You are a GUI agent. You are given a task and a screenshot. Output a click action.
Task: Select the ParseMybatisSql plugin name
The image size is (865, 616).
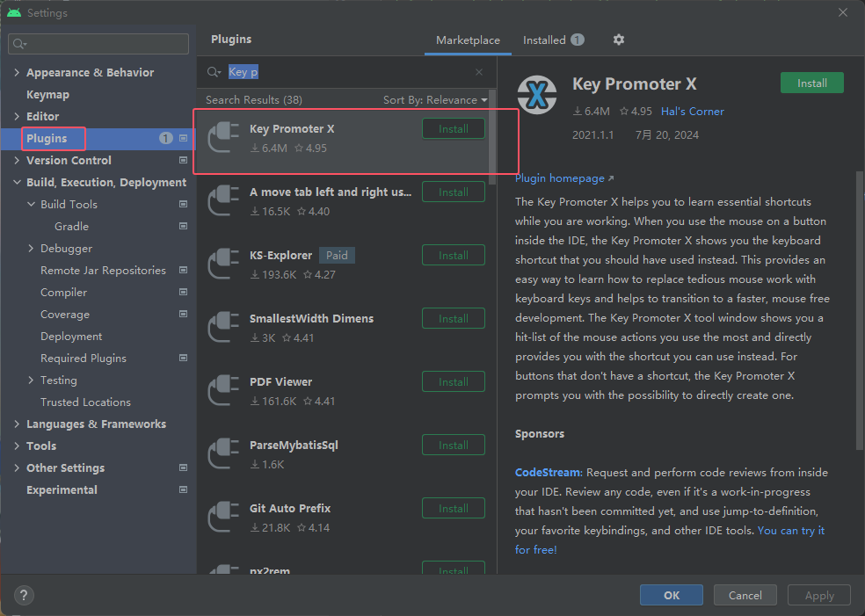click(294, 445)
